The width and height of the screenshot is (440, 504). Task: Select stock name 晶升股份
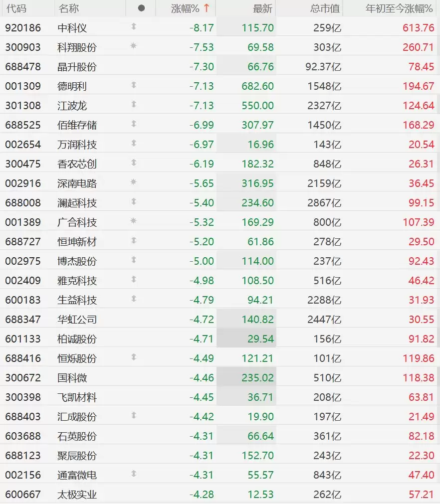[77, 67]
